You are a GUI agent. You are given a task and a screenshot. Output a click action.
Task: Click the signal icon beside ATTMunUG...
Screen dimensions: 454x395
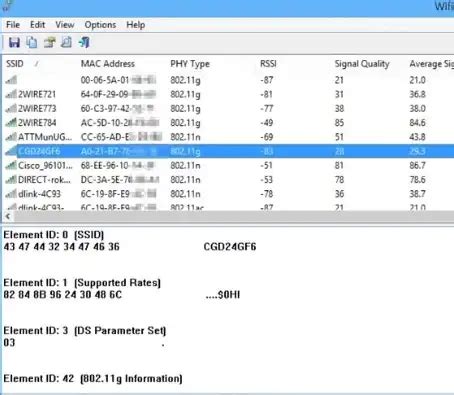[11, 137]
